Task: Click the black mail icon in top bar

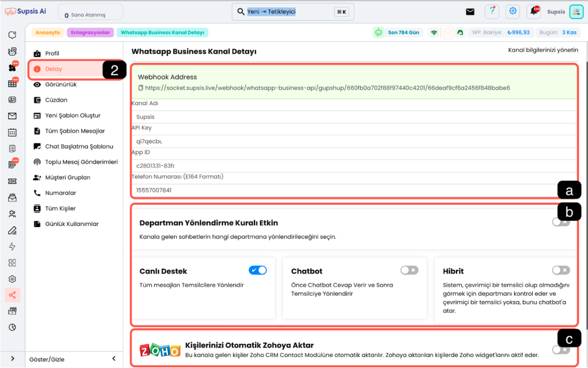Action: pyautogui.click(x=470, y=12)
